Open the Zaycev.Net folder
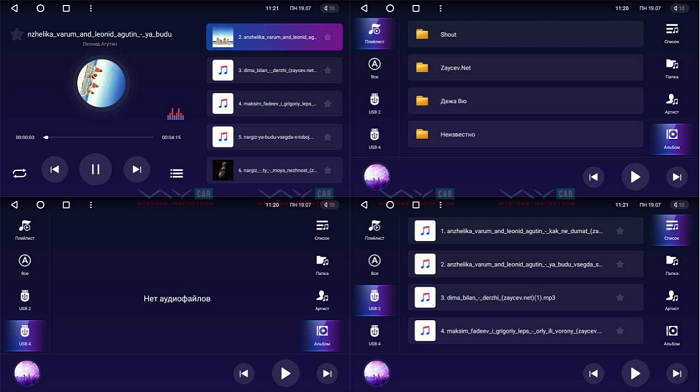The width and height of the screenshot is (700, 392). [525, 67]
